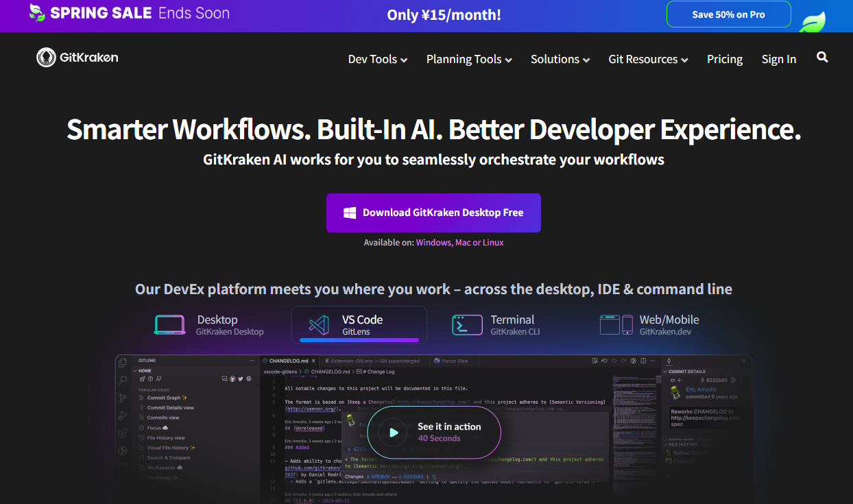Open Commits view item
Viewport: 853px width, 504px height.
coord(163,418)
